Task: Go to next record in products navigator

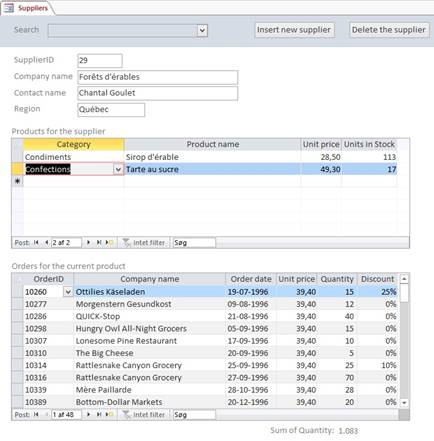Action: pyautogui.click(x=88, y=242)
